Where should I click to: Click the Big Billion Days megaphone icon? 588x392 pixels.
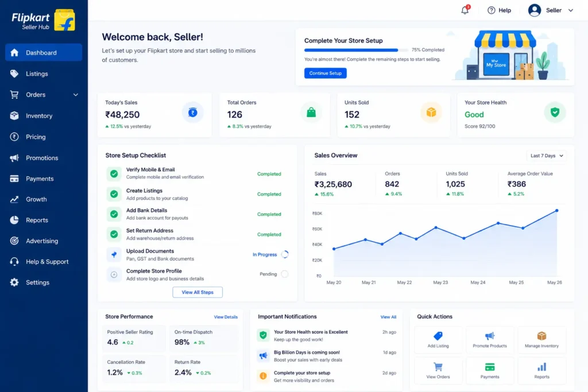[263, 356]
